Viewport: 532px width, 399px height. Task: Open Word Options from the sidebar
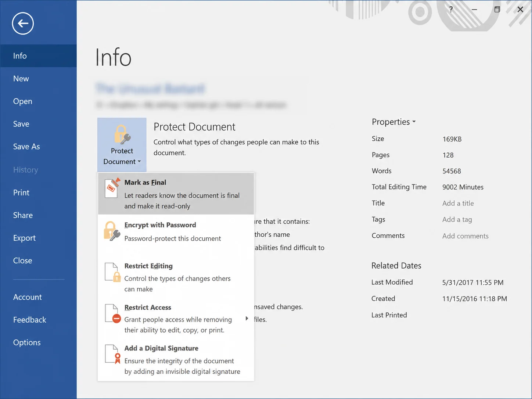coord(27,342)
